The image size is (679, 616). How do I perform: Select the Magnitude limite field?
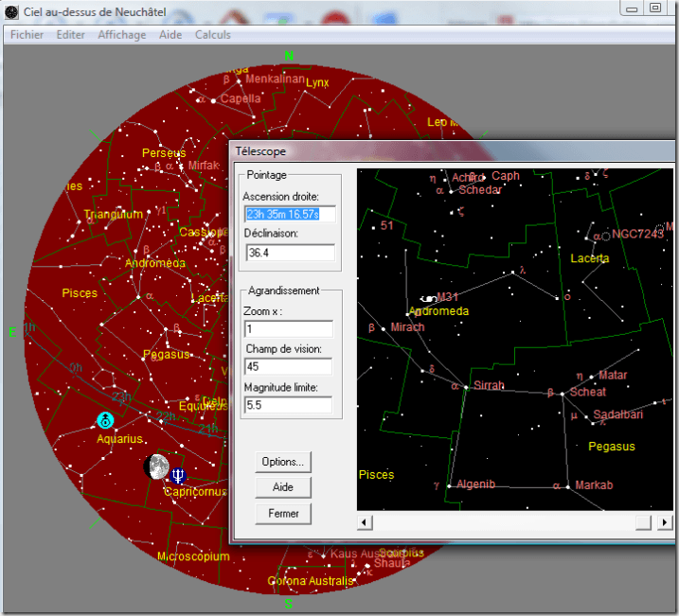point(289,405)
